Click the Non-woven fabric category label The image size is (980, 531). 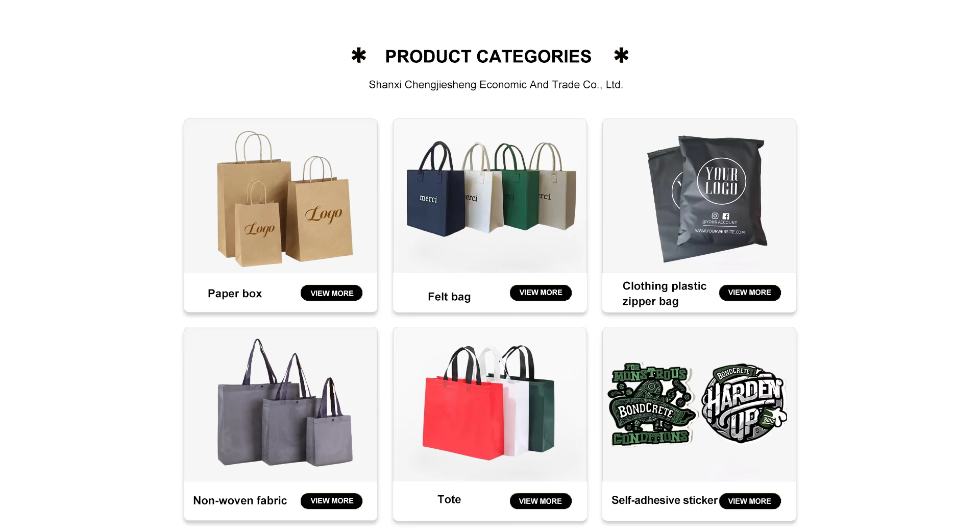coord(240,500)
